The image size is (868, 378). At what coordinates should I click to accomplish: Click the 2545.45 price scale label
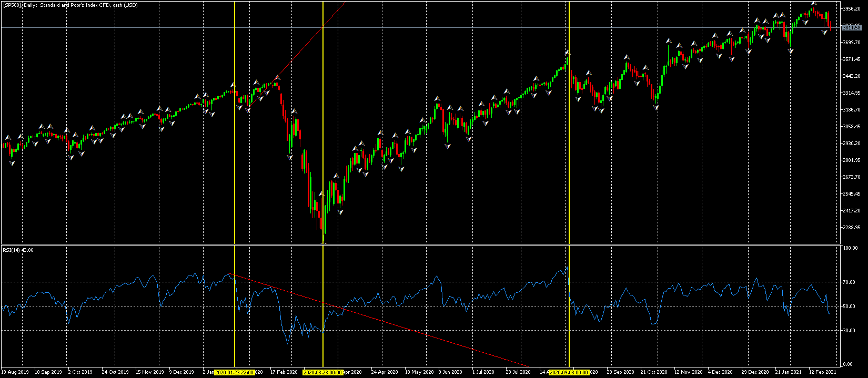pos(852,194)
